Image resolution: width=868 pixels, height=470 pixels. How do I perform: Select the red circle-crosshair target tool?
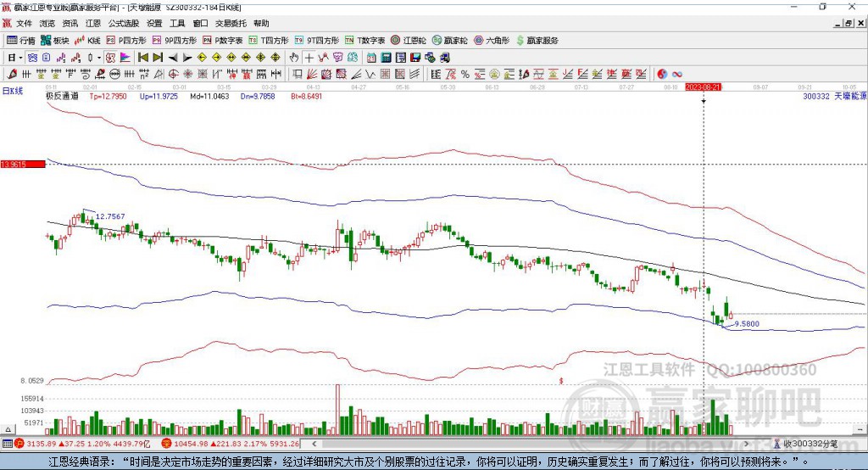(173, 75)
